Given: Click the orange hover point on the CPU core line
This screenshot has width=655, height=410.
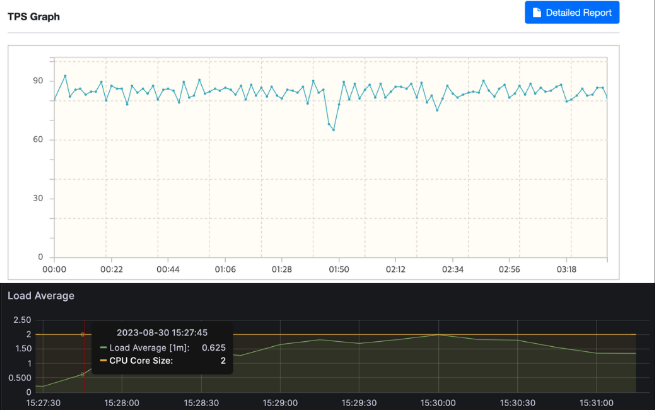Looking at the screenshot, I should click(83, 334).
